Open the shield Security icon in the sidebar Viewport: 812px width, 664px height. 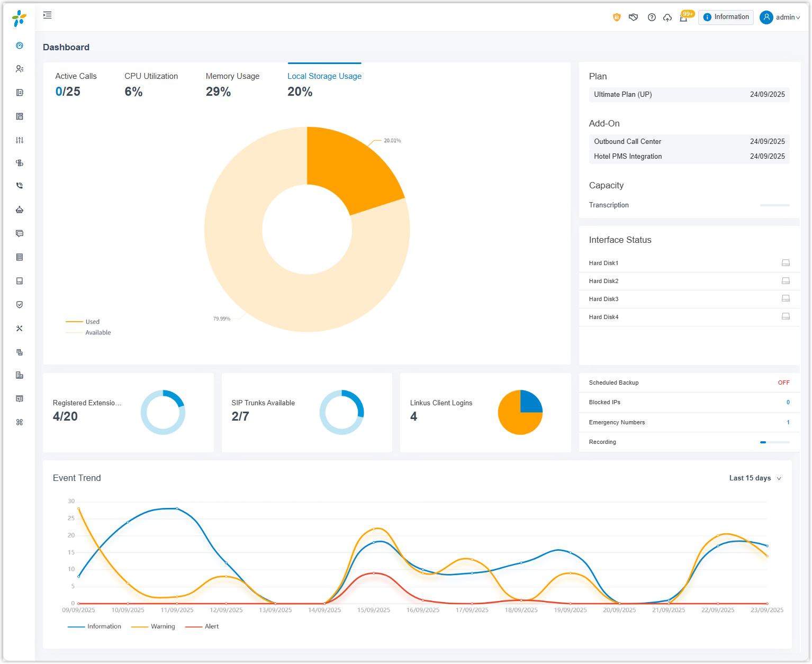click(x=20, y=305)
